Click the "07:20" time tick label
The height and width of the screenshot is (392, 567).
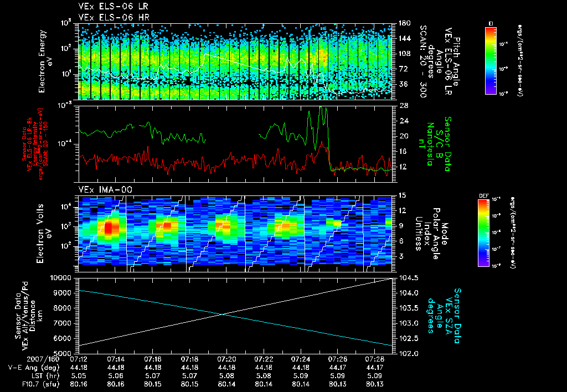coord(226,359)
